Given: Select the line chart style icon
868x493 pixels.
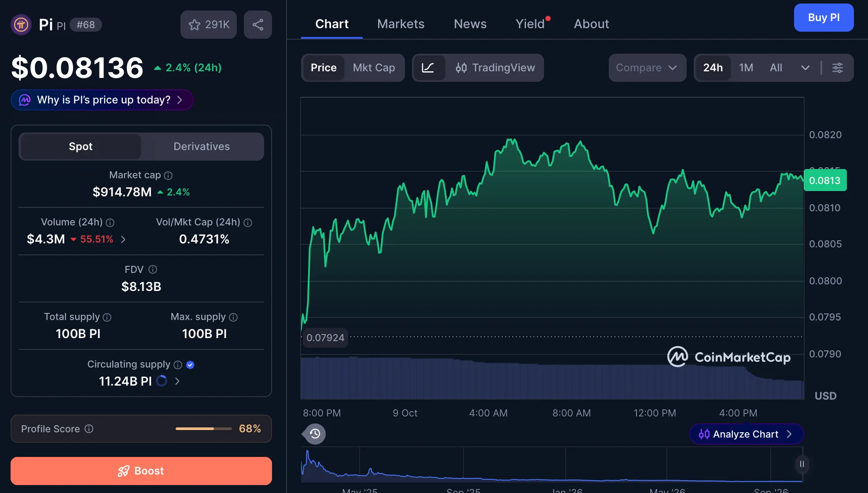Looking at the screenshot, I should (x=428, y=68).
